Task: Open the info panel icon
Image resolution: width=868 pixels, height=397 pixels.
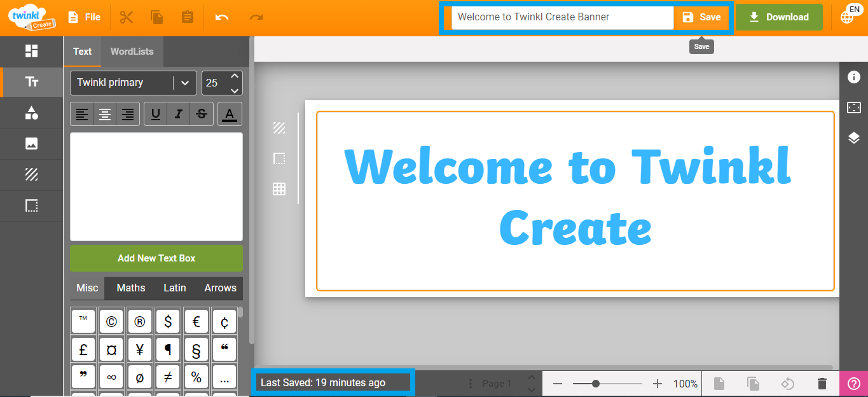Action: (854, 77)
